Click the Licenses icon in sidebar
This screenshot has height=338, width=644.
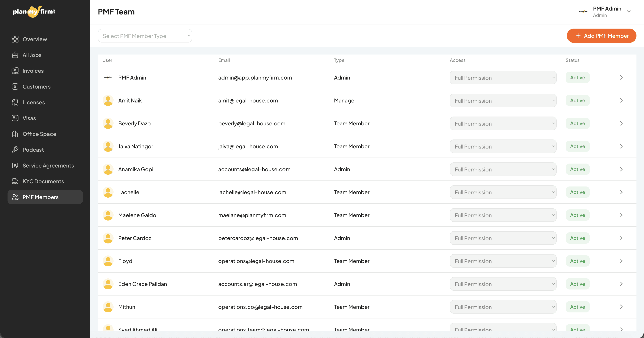[15, 102]
